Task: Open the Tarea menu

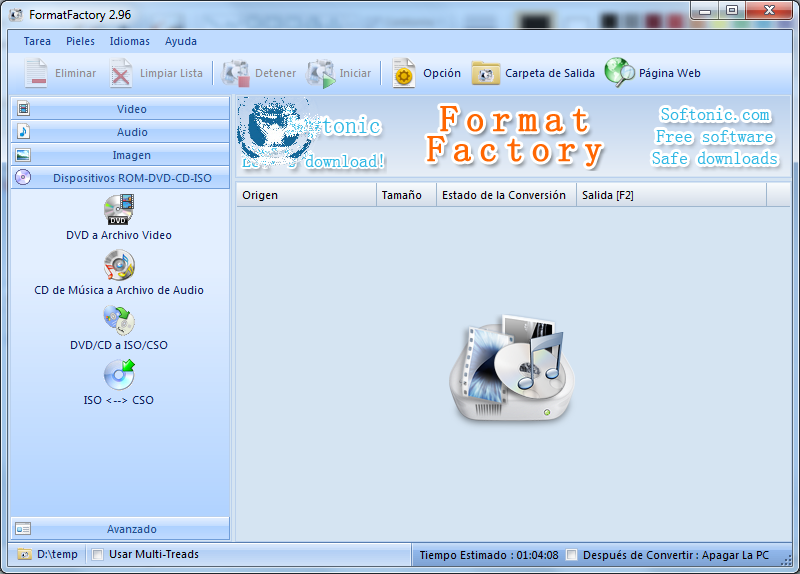Action: (x=37, y=41)
